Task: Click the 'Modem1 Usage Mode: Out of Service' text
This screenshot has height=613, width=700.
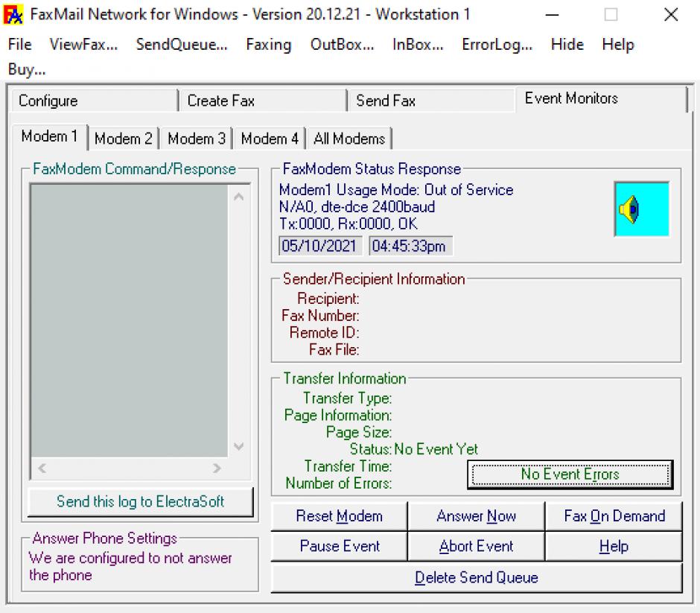Action: (396, 190)
